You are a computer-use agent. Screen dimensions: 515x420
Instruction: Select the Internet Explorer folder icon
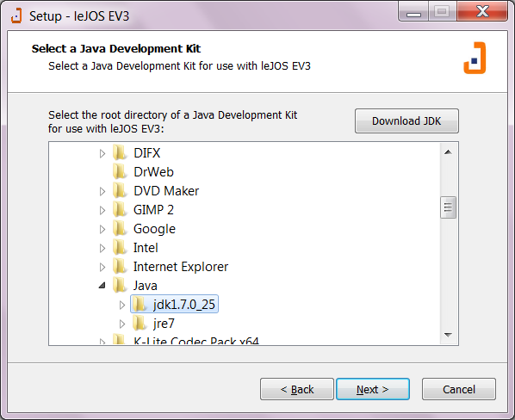click(x=119, y=267)
